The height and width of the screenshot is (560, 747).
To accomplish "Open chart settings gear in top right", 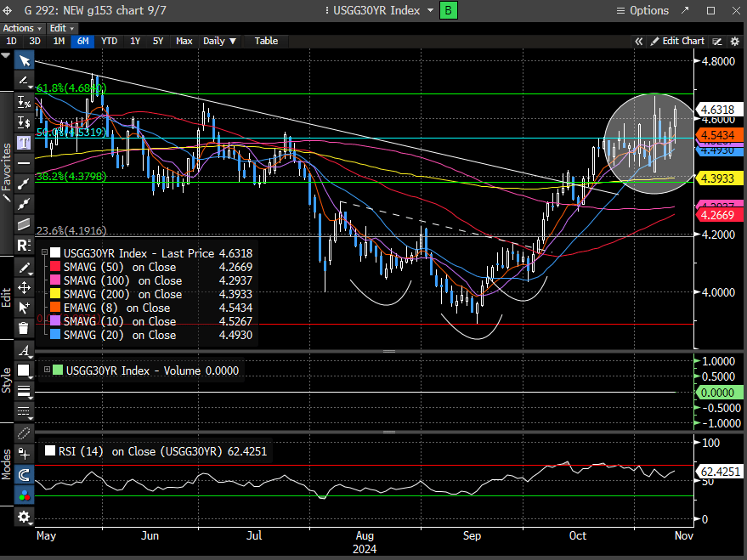I will coord(734,41).
